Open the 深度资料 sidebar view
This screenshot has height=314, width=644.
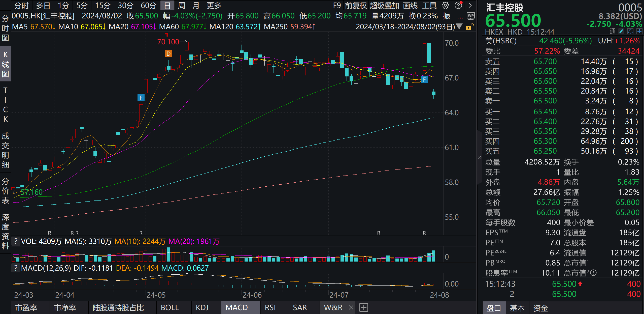[x=5, y=232]
